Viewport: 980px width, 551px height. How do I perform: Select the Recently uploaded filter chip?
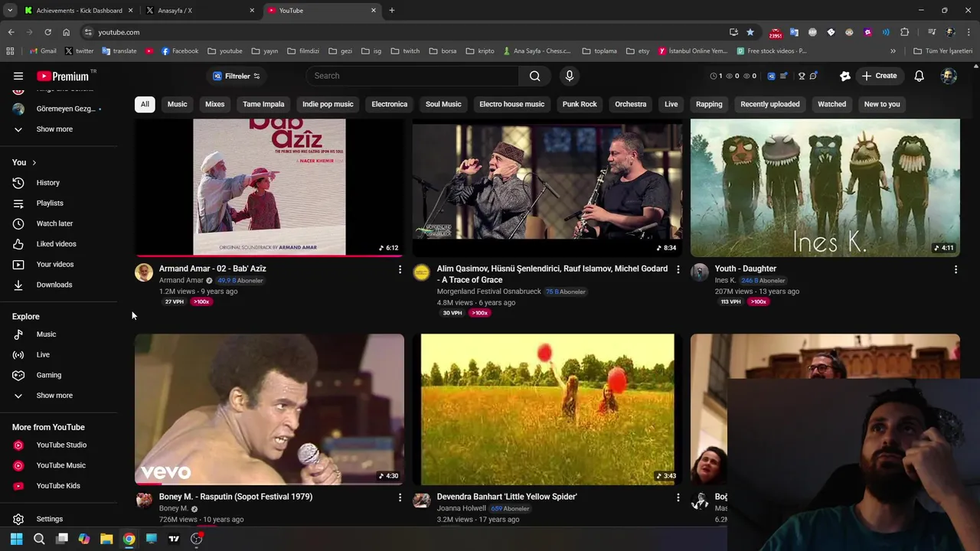click(x=770, y=104)
